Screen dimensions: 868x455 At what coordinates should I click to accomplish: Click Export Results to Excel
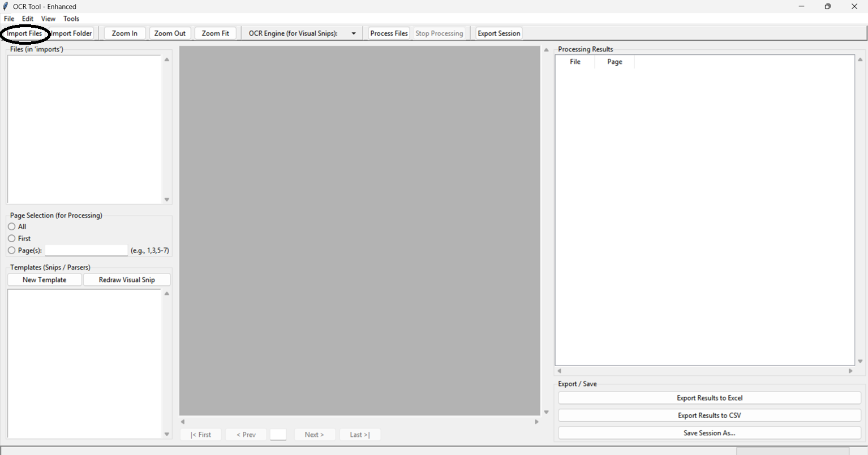coord(709,398)
